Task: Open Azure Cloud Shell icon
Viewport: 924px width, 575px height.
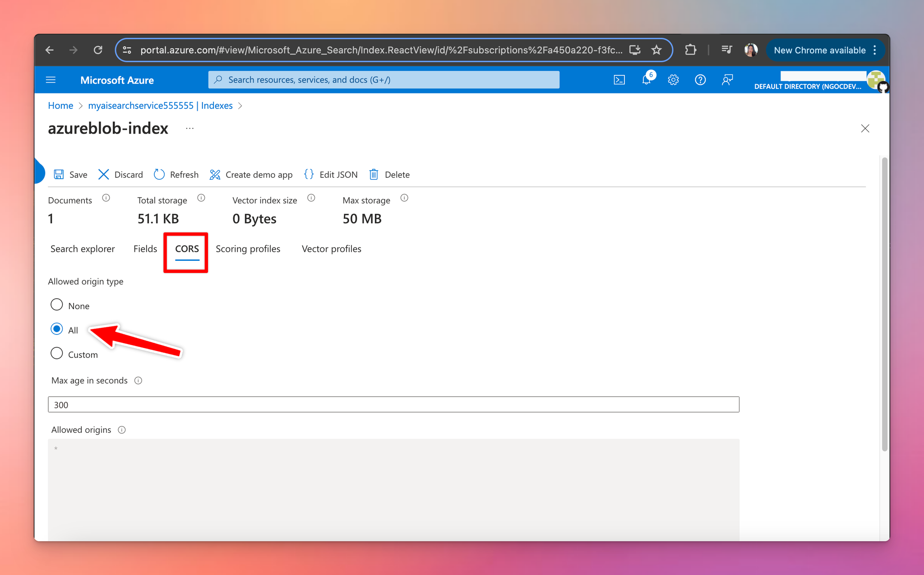Action: click(x=619, y=80)
